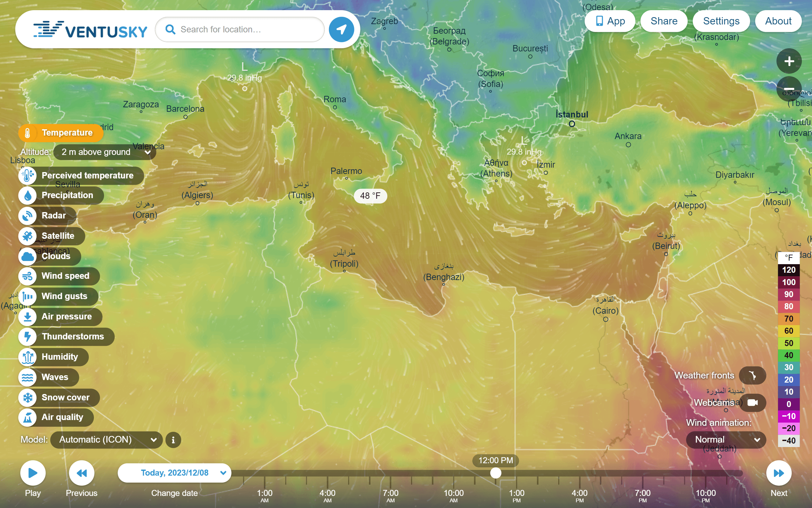
Task: Click the Ankara city label
Action: (x=628, y=136)
